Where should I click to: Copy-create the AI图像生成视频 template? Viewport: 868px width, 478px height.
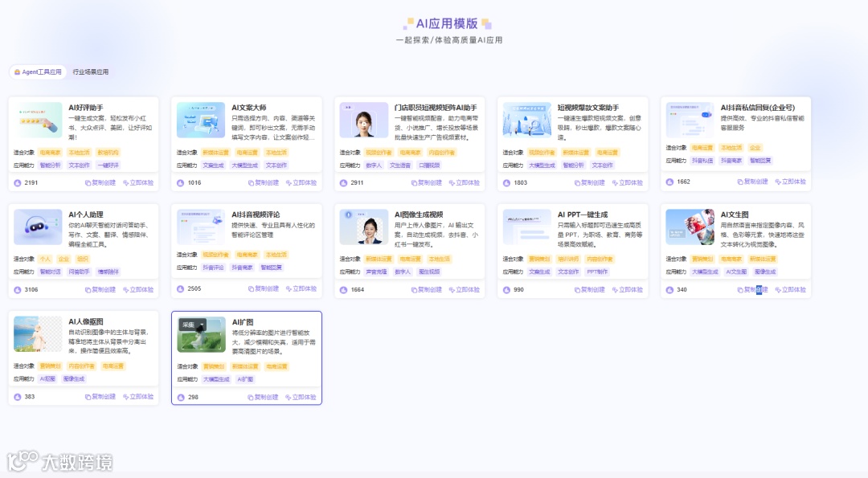[426, 289]
